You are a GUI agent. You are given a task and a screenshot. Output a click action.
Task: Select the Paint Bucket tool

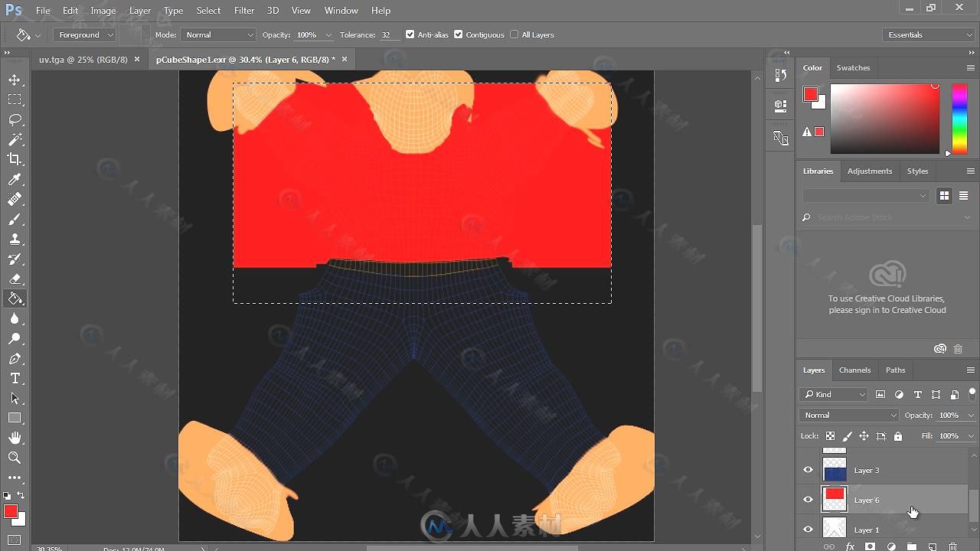tap(15, 298)
